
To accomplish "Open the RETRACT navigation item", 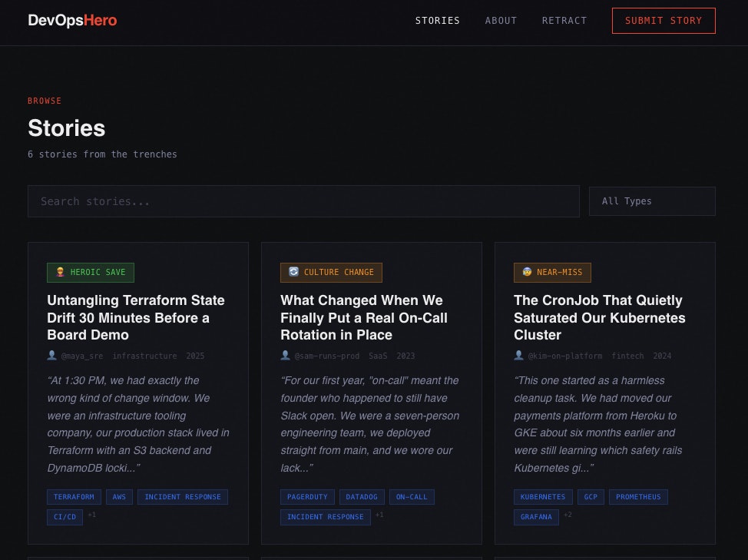I will (564, 21).
